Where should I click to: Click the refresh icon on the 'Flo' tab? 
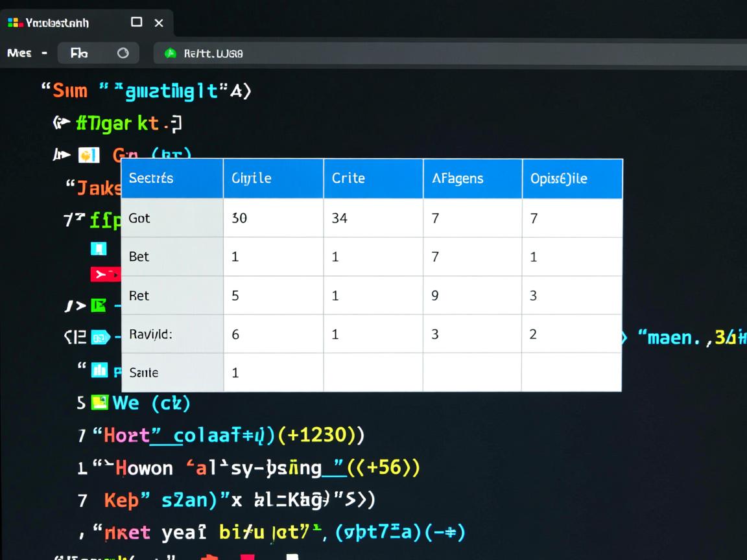pos(123,53)
